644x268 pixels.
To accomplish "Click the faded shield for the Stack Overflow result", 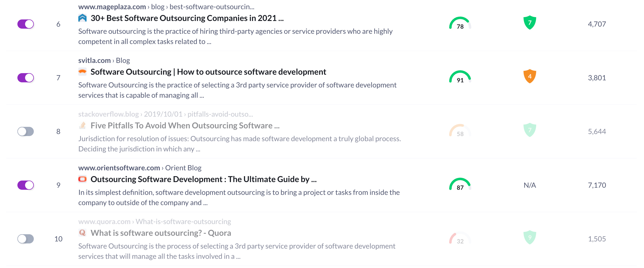I will [530, 130].
